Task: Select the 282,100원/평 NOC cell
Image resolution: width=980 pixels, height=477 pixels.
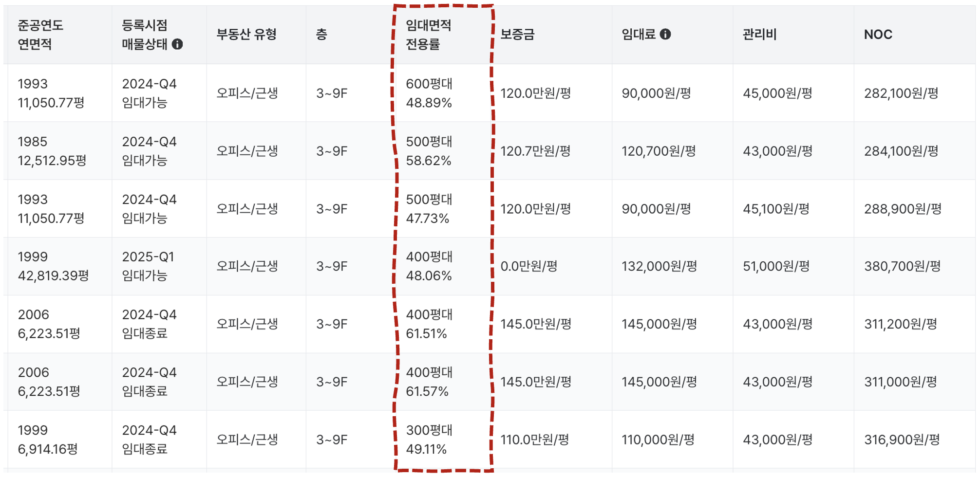Action: click(x=901, y=93)
